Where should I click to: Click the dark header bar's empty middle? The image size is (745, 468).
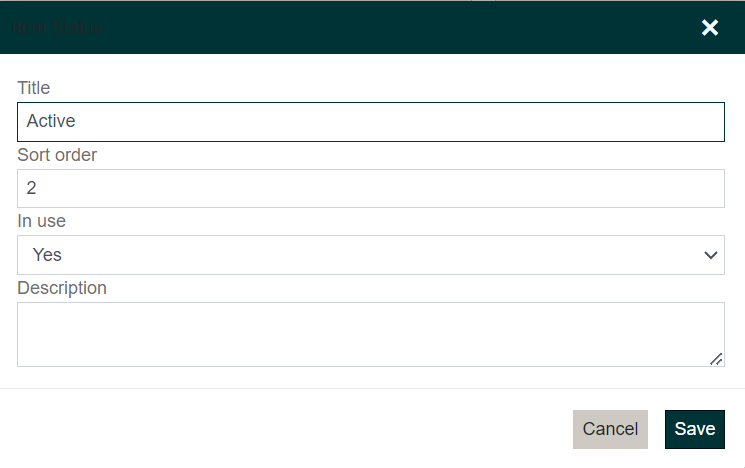[400, 28]
